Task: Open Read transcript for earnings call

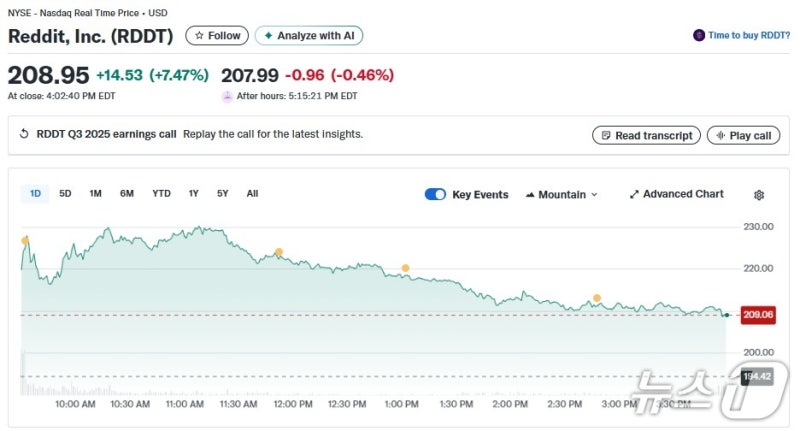Action: pyautogui.click(x=645, y=135)
